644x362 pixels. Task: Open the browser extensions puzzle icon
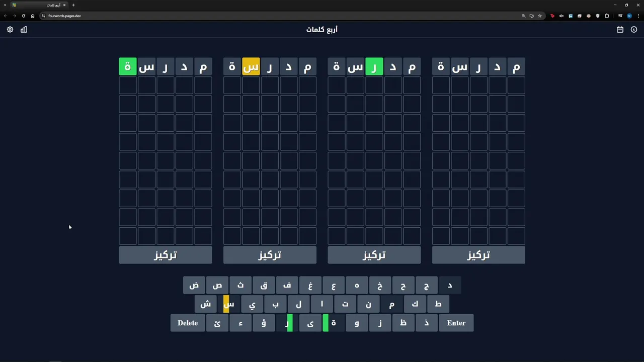[607, 16]
